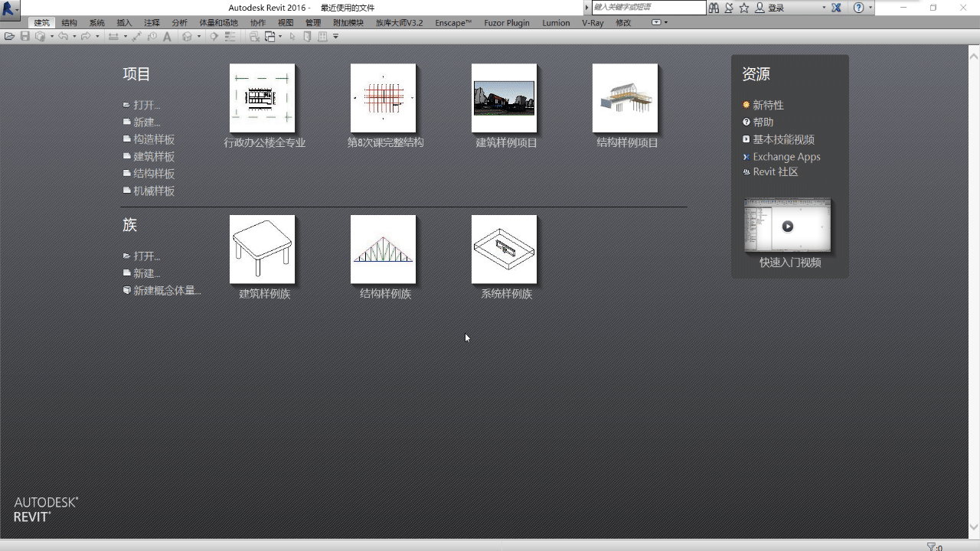980x551 pixels.
Task: Play the 快速入门视频 video thumbnail
Action: (787, 227)
